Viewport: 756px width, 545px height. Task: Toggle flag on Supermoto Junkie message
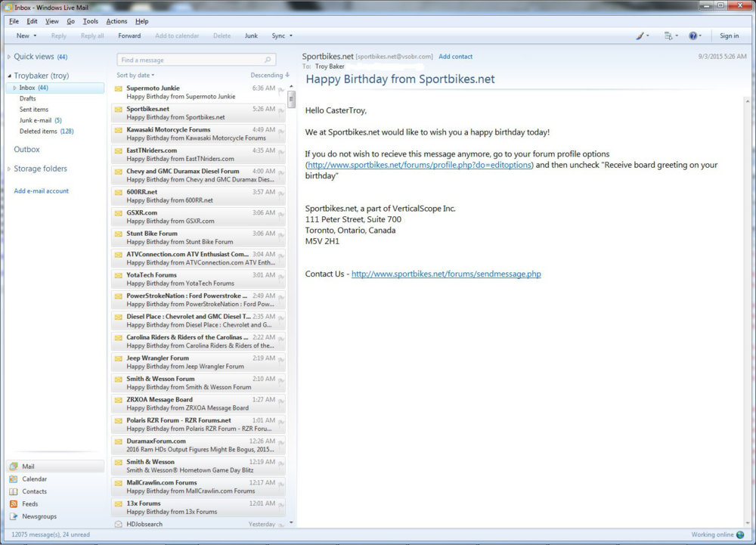pos(281,91)
